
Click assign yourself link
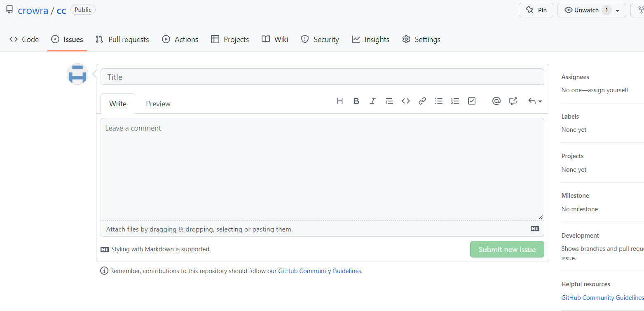pyautogui.click(x=608, y=90)
